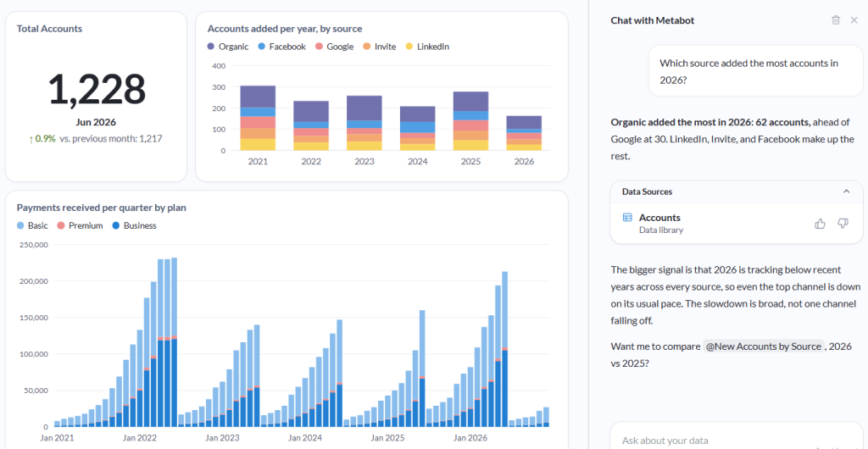
Task: Select the 2026 stacked bar
Action: (x=524, y=133)
